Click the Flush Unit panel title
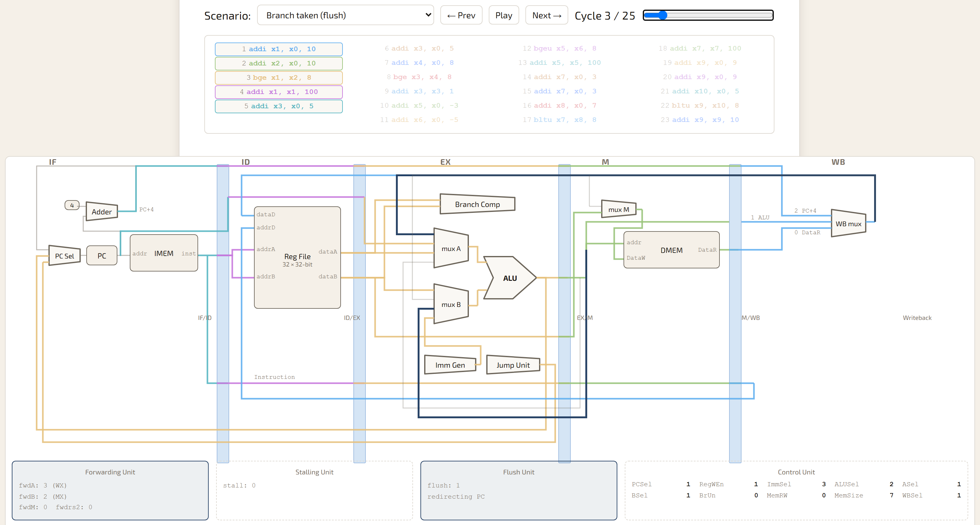The height and width of the screenshot is (525, 980). [519, 472]
